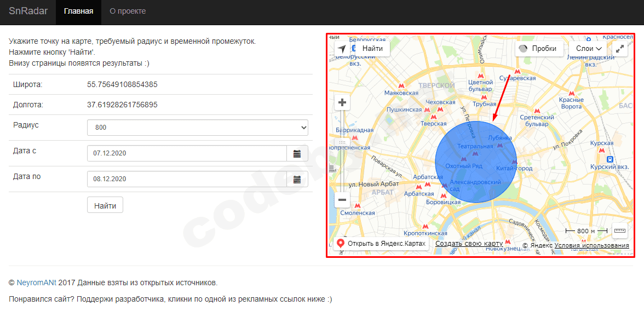Image resolution: width=644 pixels, height=323 pixels.
Task: Click the blue radius circle on map
Action: point(476,161)
